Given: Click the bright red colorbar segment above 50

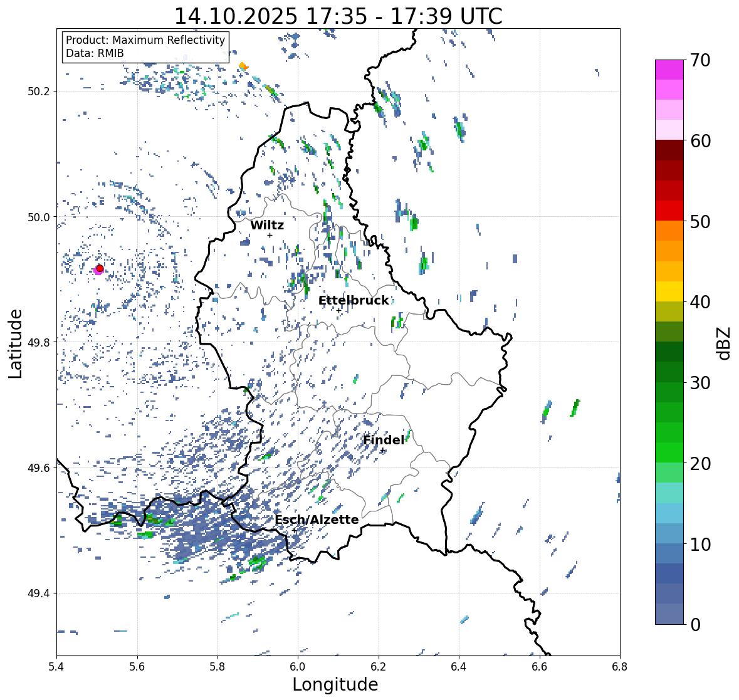Looking at the screenshot, I should click(669, 211).
